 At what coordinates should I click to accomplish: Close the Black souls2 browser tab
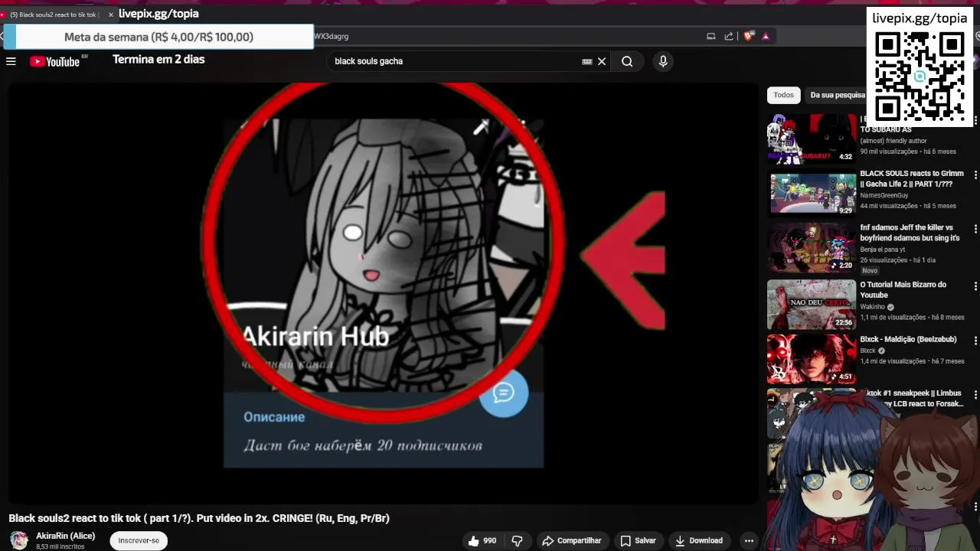pos(111,15)
